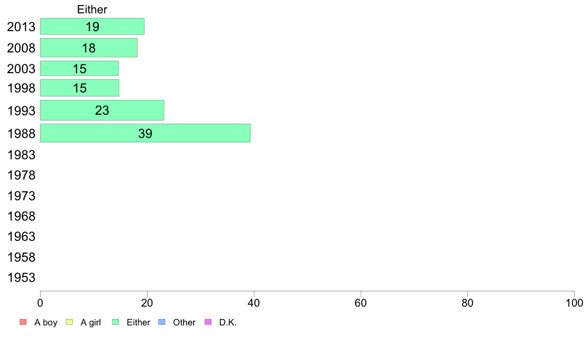588x364 pixels.
Task: Click the 1953 year label
Action: point(21,277)
